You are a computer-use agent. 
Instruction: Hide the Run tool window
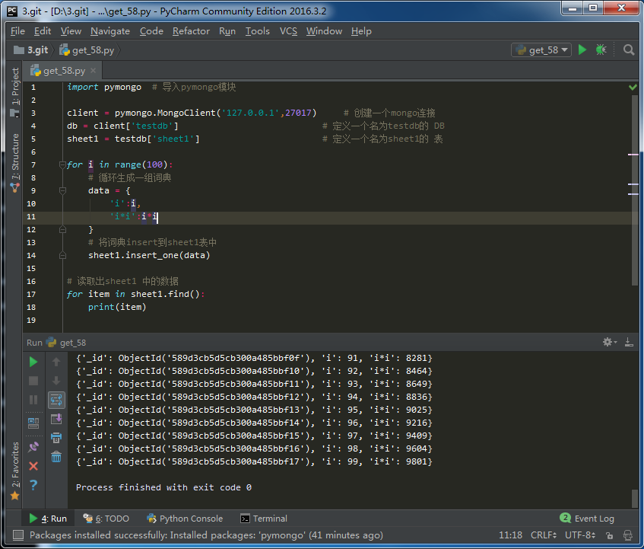point(628,342)
